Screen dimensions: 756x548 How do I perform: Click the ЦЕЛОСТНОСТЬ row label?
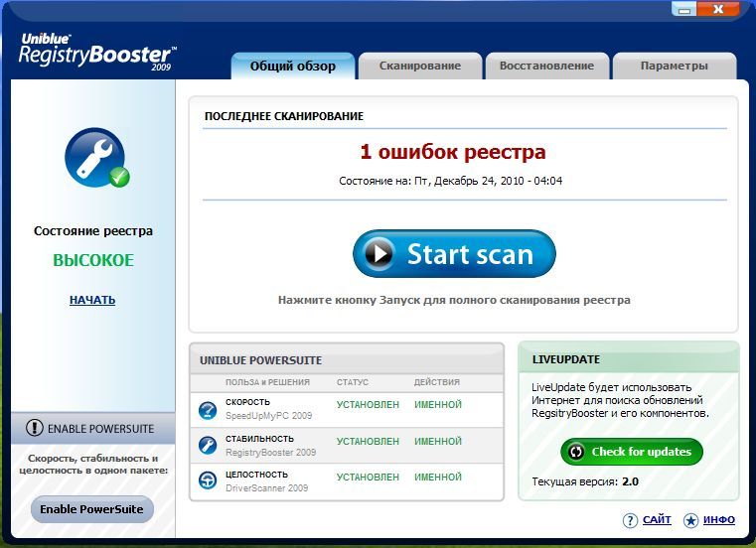[x=256, y=475]
